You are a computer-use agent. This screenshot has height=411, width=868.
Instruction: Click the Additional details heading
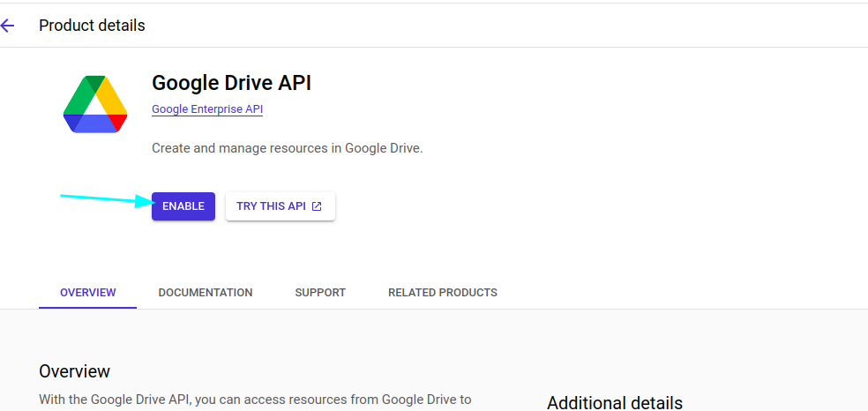pyautogui.click(x=614, y=402)
